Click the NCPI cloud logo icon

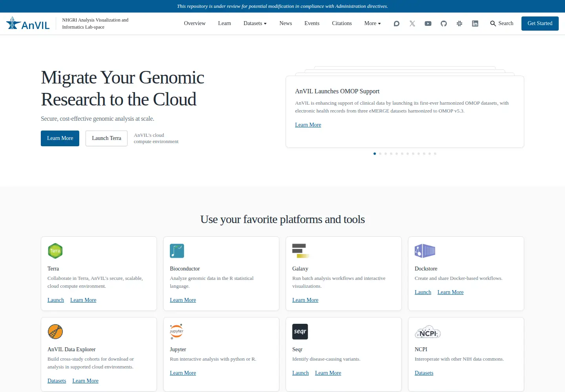click(428, 332)
